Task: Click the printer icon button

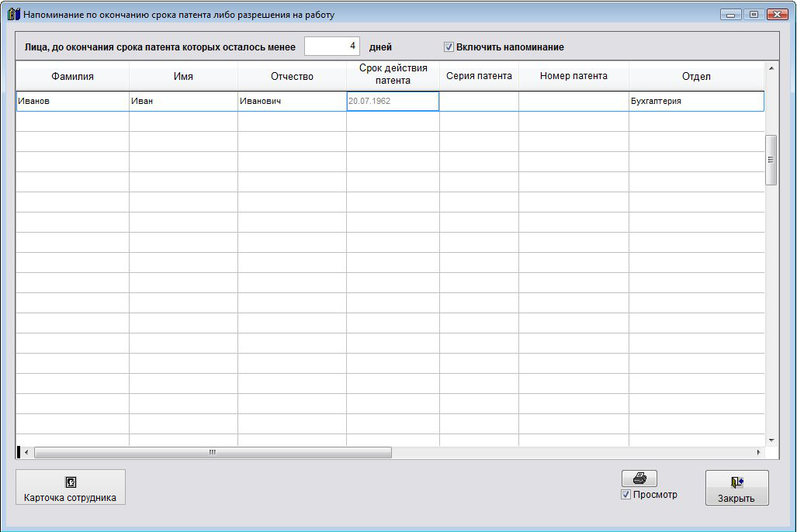Action: 639,478
